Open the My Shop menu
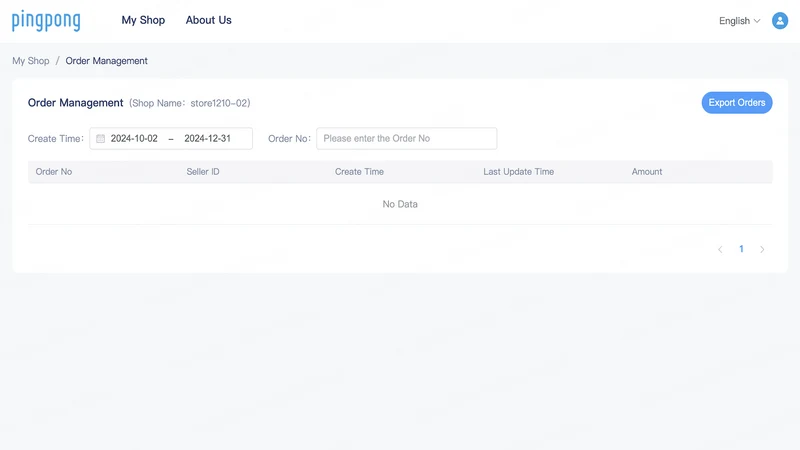Viewport: 800px width, 450px height. click(x=143, y=20)
